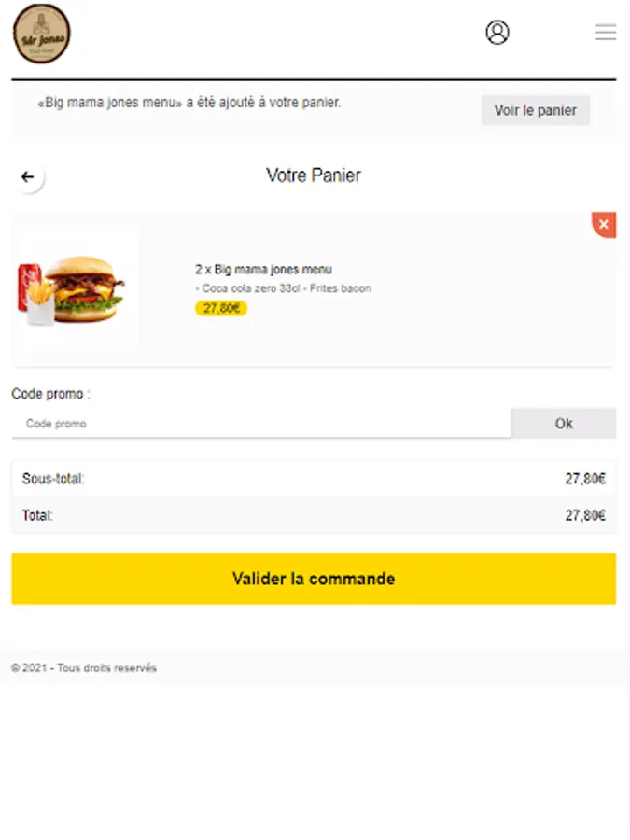Click the Total amount 27,80€
Viewport: 630px width, 840px height.
tap(584, 515)
